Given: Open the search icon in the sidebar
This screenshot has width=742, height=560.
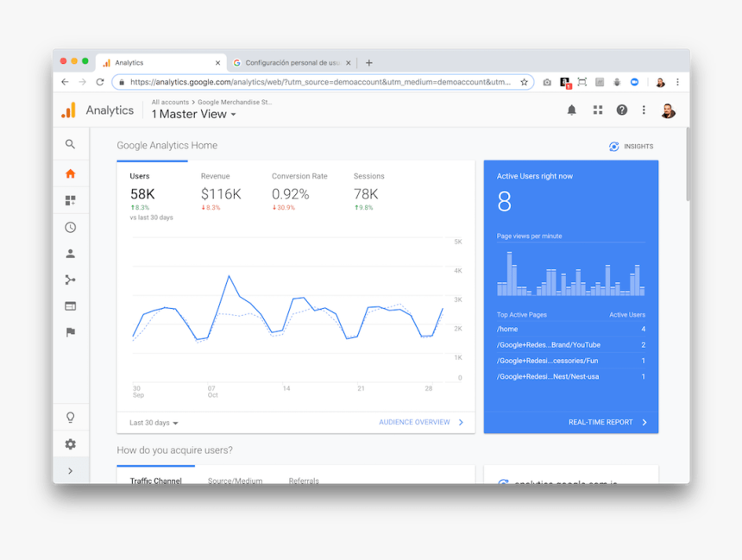Looking at the screenshot, I should (x=70, y=144).
